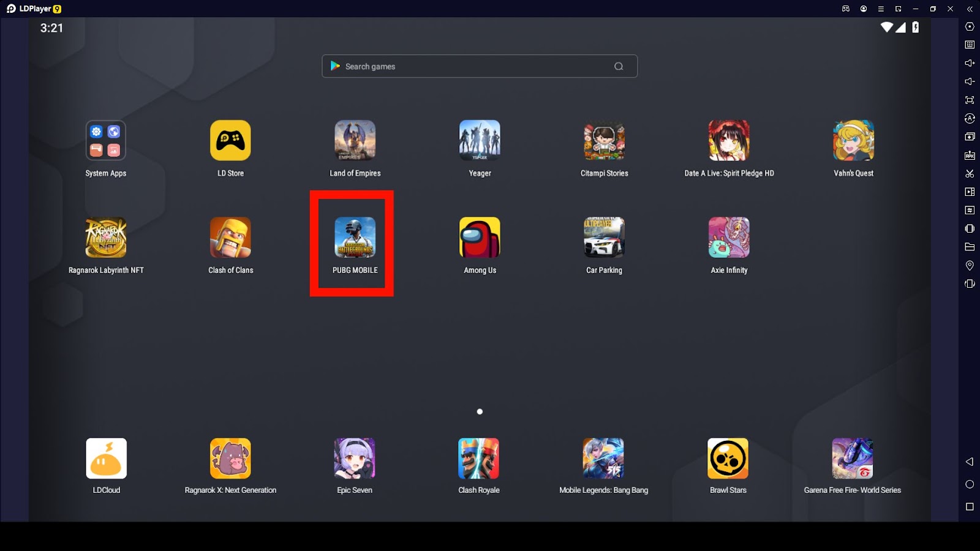This screenshot has width=980, height=551.
Task: Enter fullscreen via sidebar icon
Action: coord(970,100)
